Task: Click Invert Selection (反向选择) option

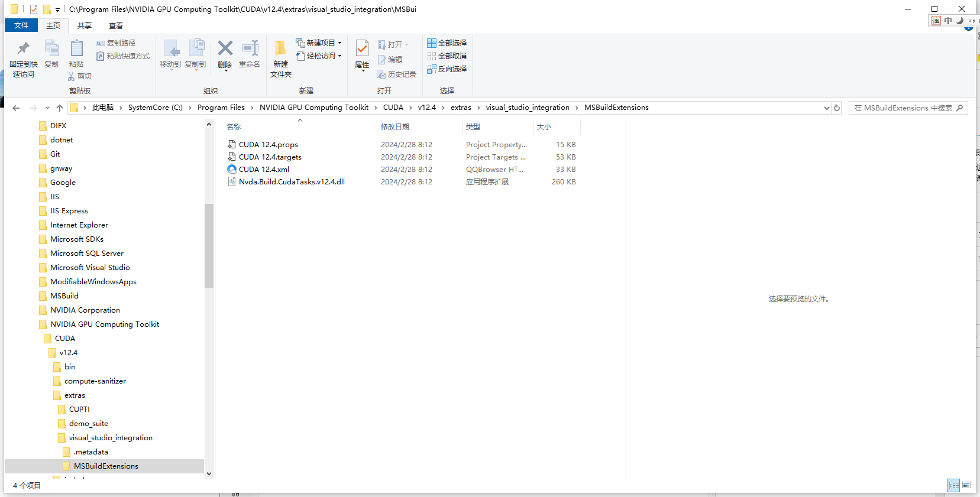Action: coord(447,69)
